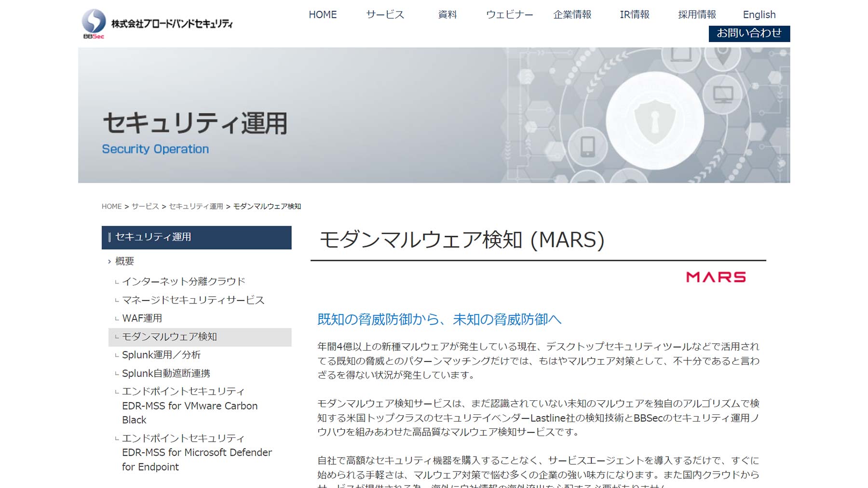Open the サービス navigation menu

385,14
